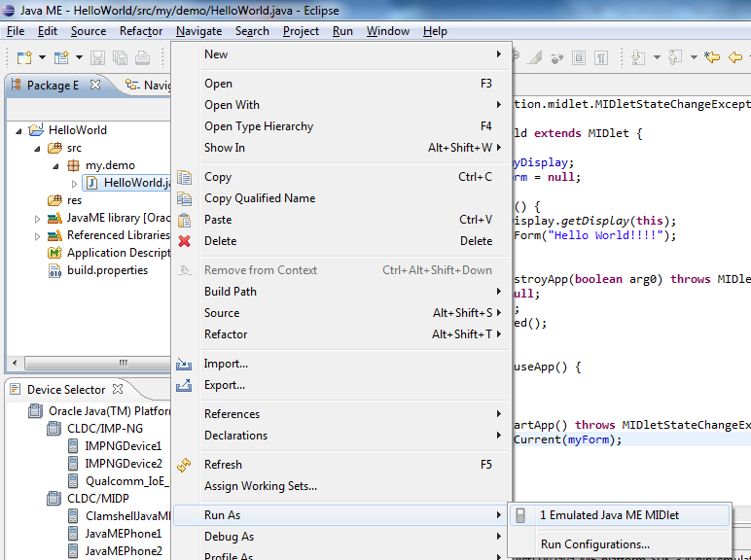Image resolution: width=751 pixels, height=560 pixels.
Task: Click the Print toolbar icon
Action: click(x=142, y=58)
